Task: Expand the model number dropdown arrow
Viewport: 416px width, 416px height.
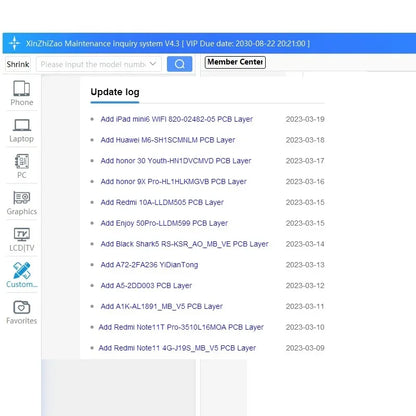Action: click(153, 64)
